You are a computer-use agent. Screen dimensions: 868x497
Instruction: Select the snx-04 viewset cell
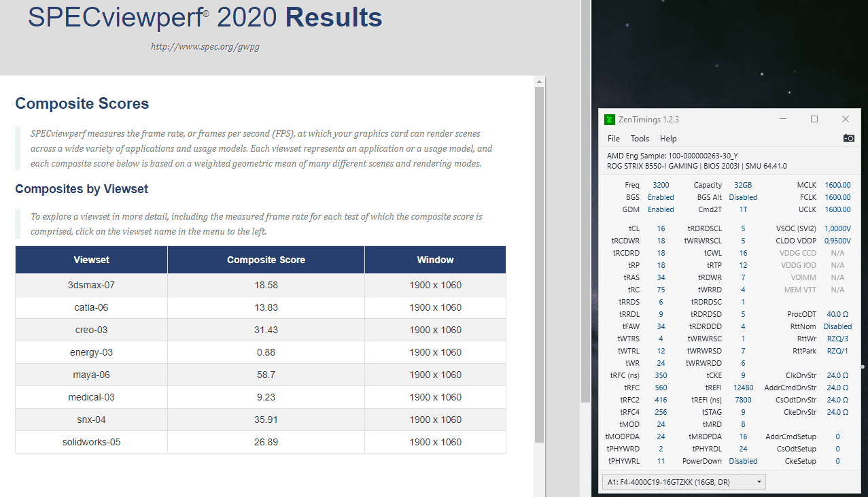[x=92, y=419]
